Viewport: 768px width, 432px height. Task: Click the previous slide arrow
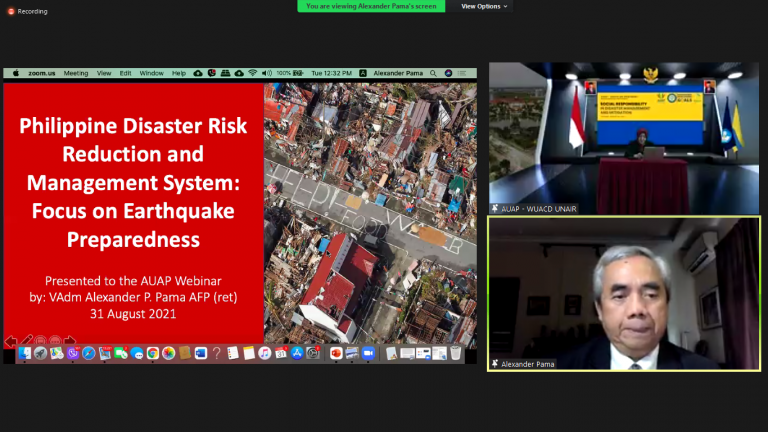[x=10, y=341]
